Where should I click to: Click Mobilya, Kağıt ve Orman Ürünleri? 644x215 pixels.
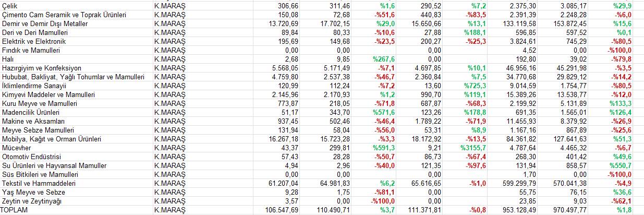tap(52, 139)
